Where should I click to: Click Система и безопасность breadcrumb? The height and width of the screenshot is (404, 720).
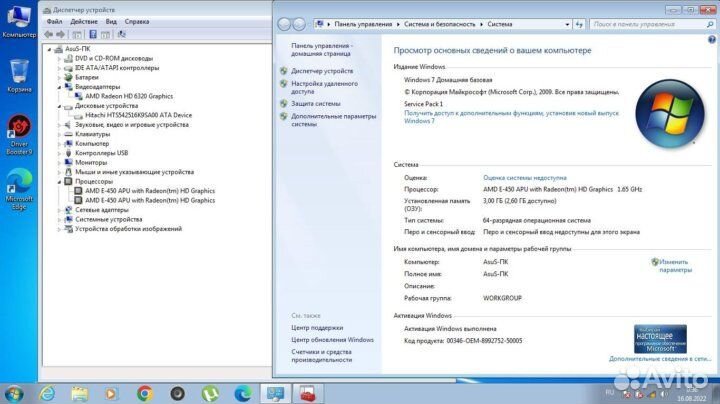click(439, 24)
